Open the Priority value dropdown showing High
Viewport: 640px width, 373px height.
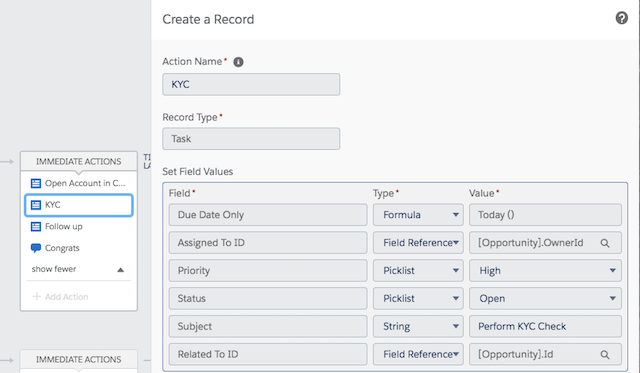tap(545, 271)
